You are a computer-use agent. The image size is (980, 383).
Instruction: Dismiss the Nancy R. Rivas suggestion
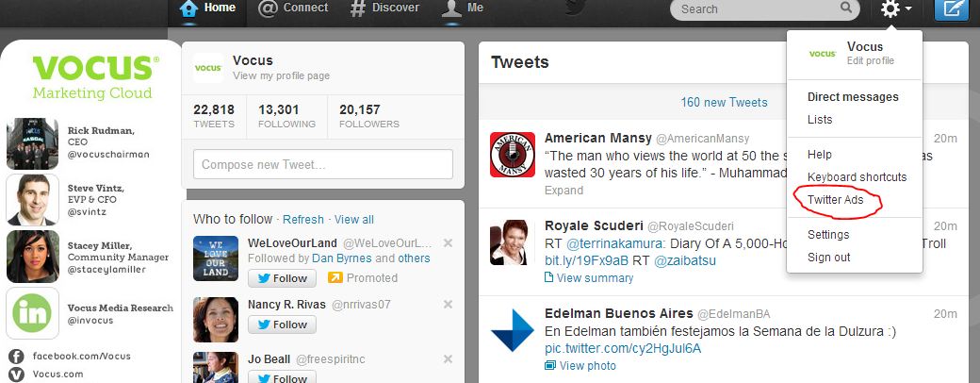[x=448, y=304]
